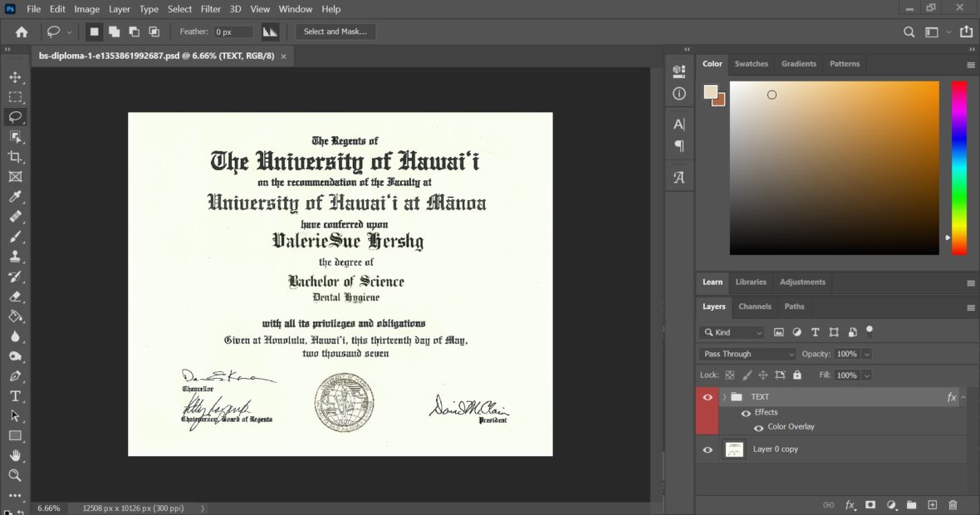The height and width of the screenshot is (515, 980).
Task: Select the Paint Bucket tool
Action: tap(15, 316)
